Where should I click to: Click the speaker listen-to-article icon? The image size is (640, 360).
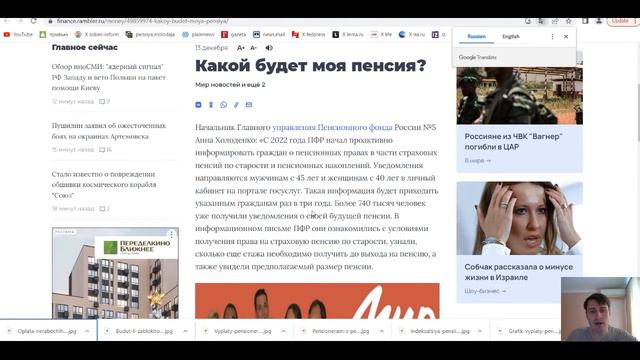pos(269,48)
